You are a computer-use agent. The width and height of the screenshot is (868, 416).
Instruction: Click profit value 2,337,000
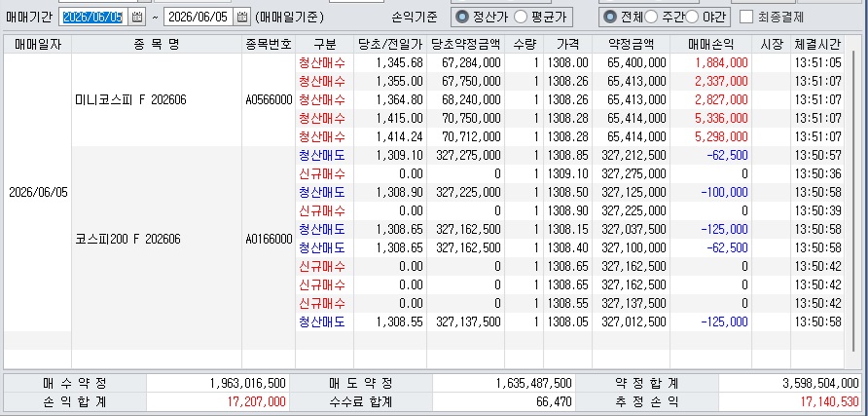click(722, 82)
